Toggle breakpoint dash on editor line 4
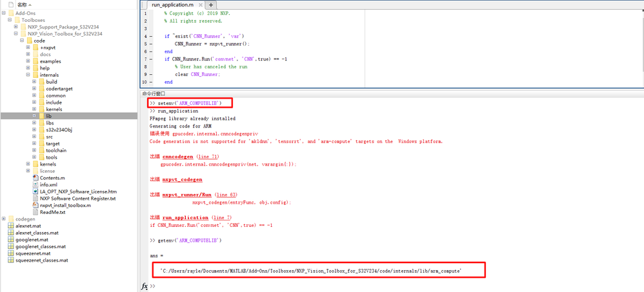 click(x=151, y=37)
